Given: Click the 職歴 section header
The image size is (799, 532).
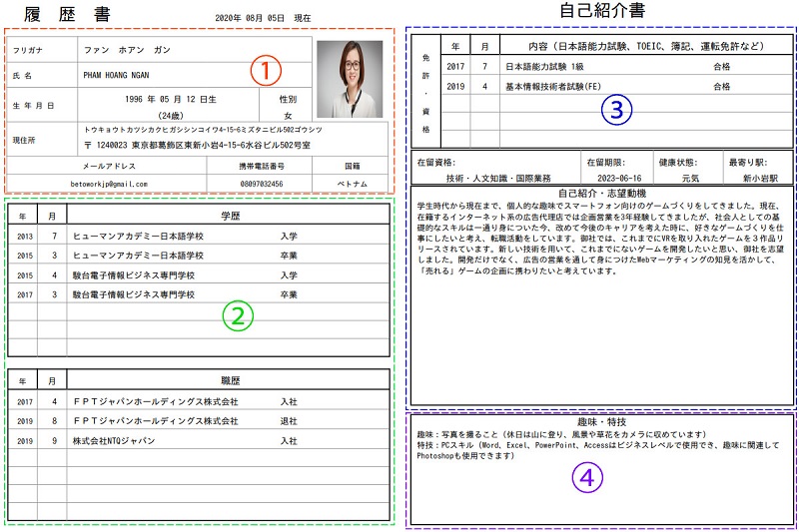Looking at the screenshot, I should click(229, 380).
